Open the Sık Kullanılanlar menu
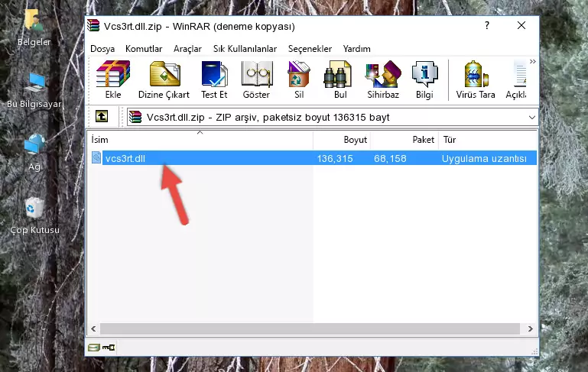The width and height of the screenshot is (588, 372). point(245,49)
